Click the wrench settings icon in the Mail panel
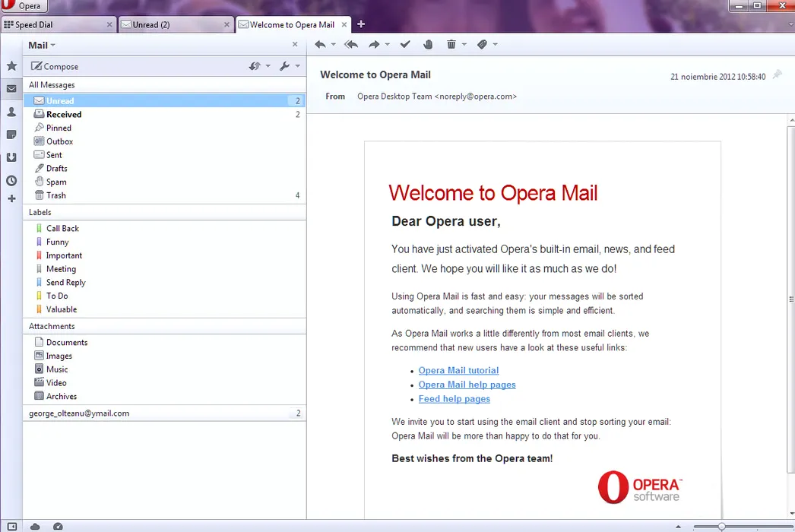Image resolution: width=795 pixels, height=532 pixels. tap(284, 66)
